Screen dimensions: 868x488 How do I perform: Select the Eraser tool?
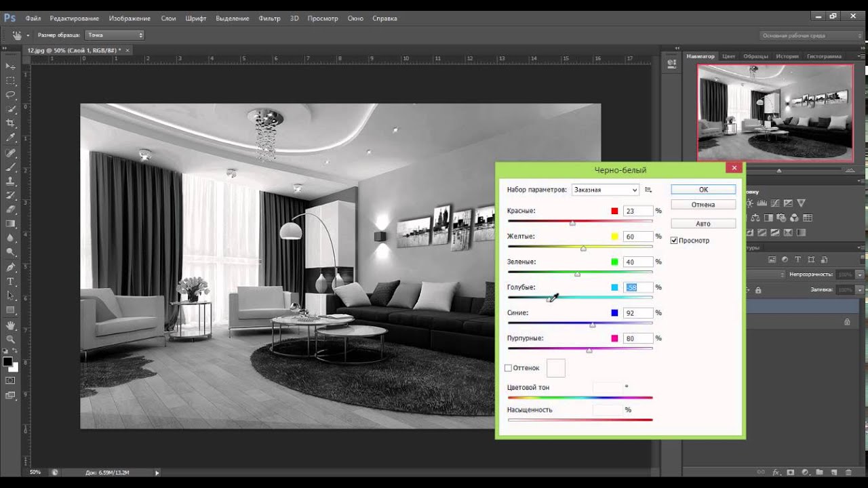pyautogui.click(x=10, y=209)
